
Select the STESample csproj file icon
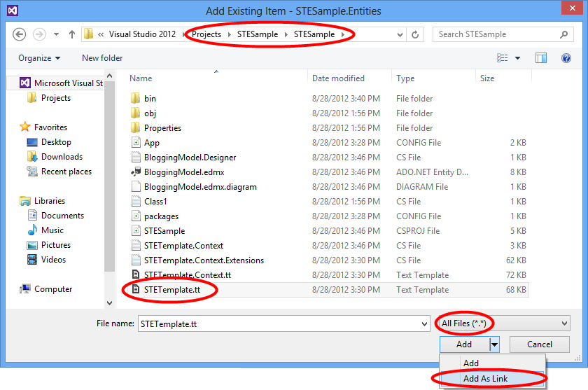(136, 230)
